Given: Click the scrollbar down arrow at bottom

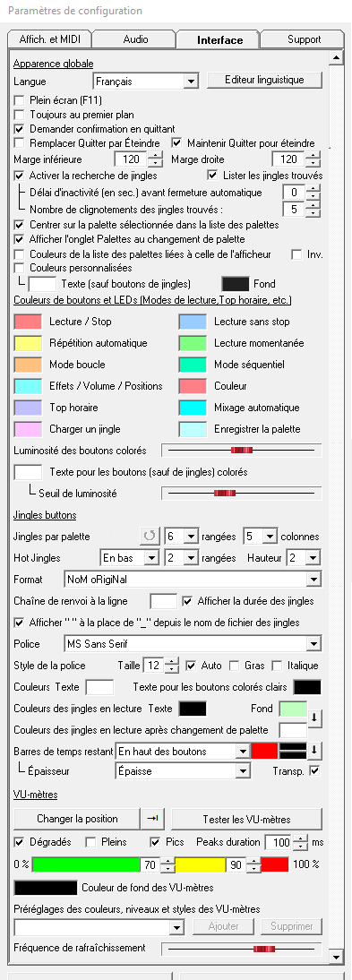Looking at the screenshot, I should point(336,958).
